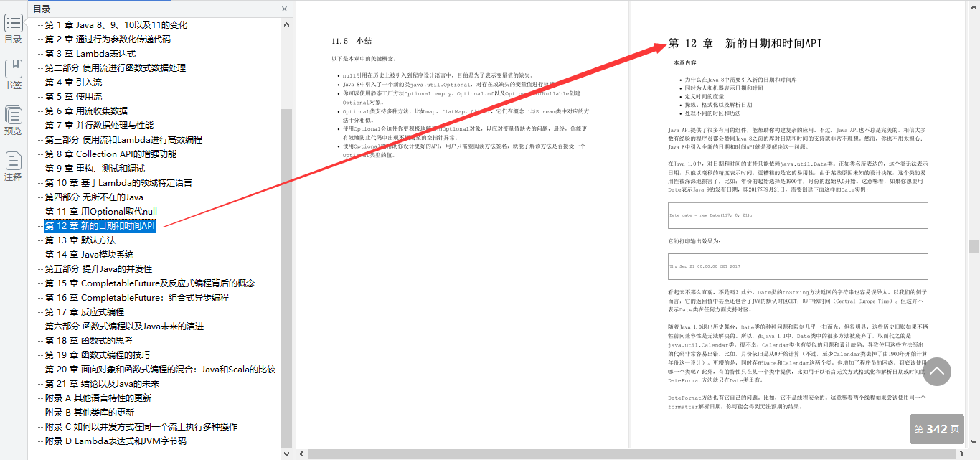
Task: Go to 第 4 章 引入流
Action: point(73,82)
